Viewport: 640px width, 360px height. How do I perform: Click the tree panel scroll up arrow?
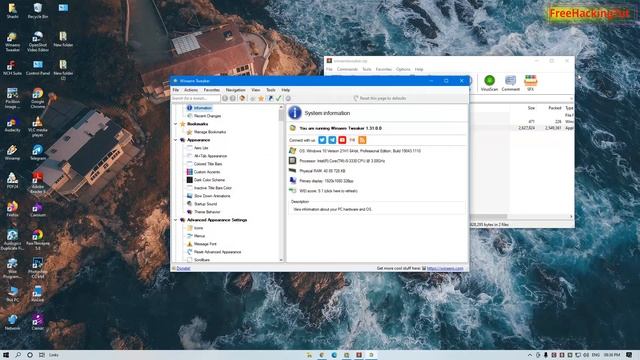[281, 107]
